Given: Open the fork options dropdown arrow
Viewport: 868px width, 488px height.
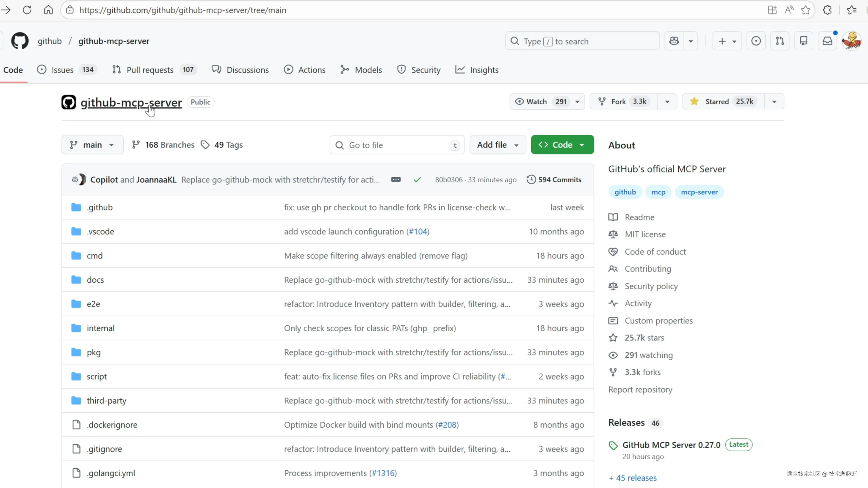Looking at the screenshot, I should point(667,101).
